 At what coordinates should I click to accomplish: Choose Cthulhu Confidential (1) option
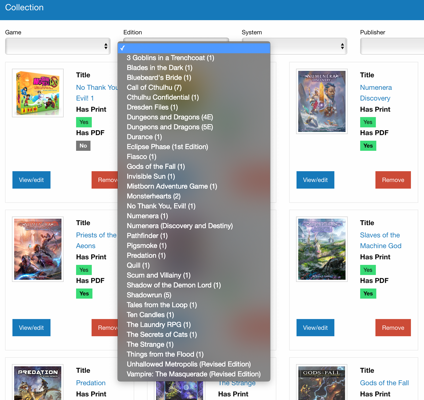[x=194, y=97]
